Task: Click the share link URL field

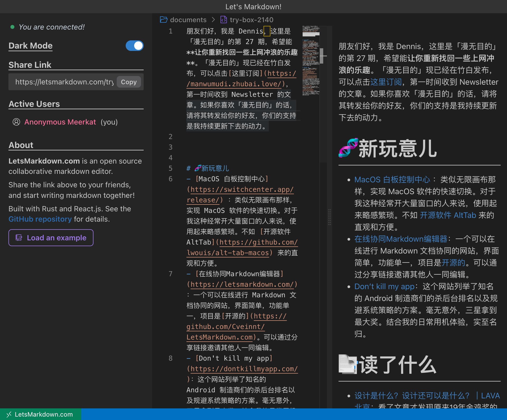Action: tap(64, 82)
